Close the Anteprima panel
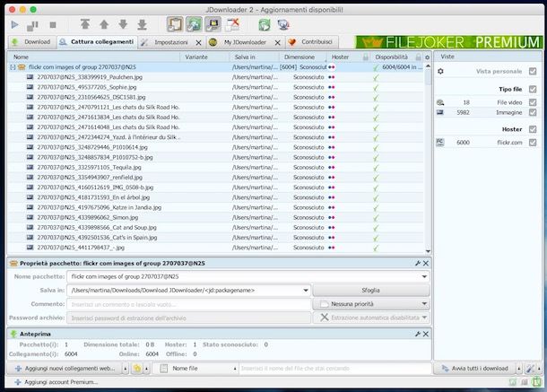Screen dimensions: 547x392 click(426, 334)
